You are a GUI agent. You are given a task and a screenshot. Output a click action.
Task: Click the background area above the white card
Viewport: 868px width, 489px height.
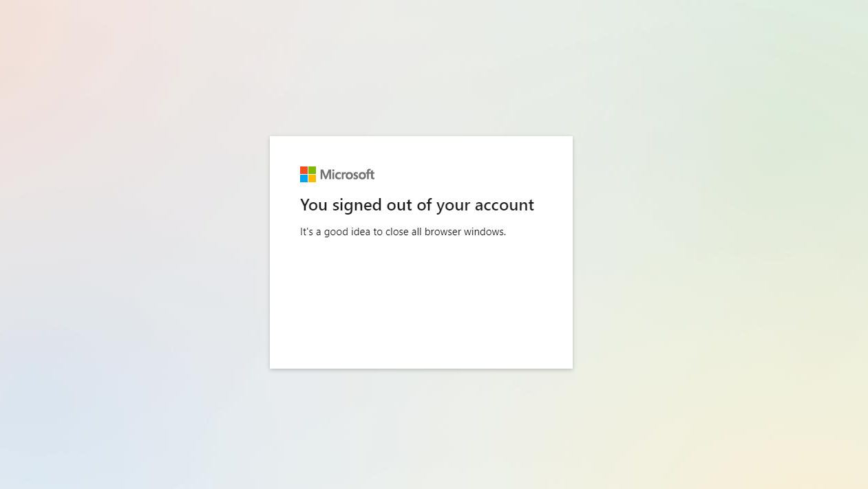coord(421,67)
